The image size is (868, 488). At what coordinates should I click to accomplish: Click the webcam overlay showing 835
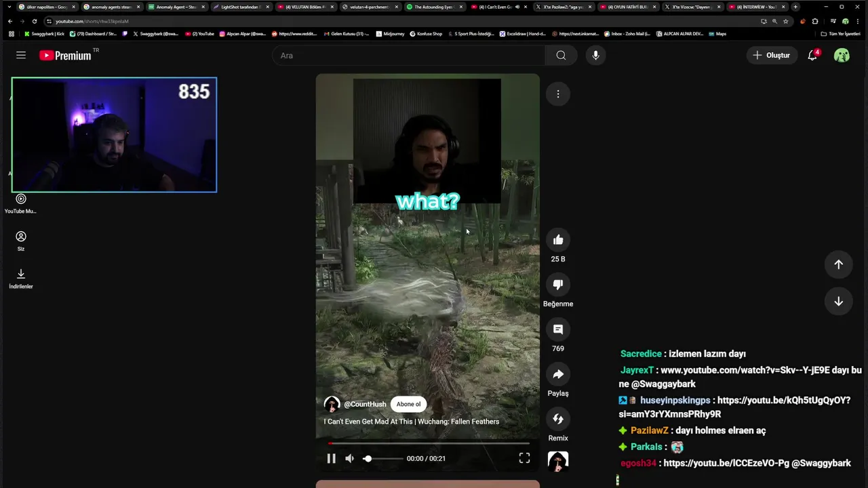tap(114, 135)
